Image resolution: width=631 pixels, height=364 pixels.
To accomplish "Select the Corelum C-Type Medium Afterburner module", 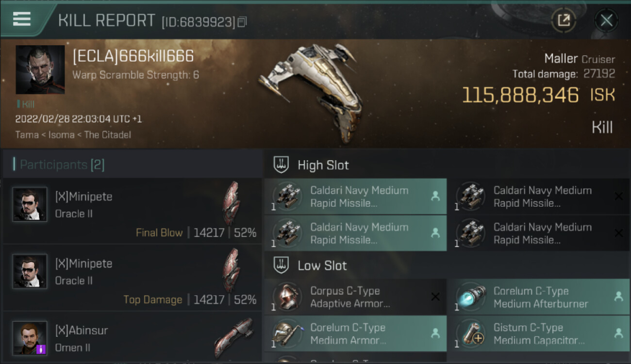I will [538, 297].
